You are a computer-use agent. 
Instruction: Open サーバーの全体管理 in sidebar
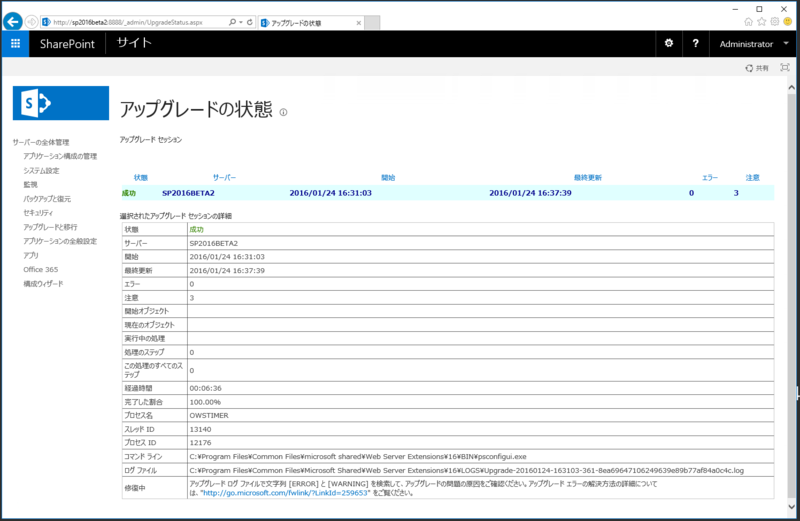tap(41, 142)
